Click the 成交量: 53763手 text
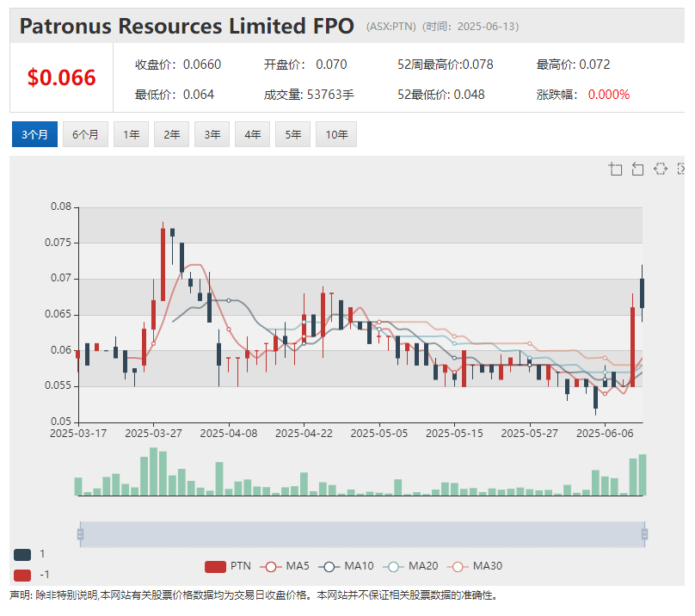Image resolution: width=695 pixels, height=616 pixels. [309, 95]
